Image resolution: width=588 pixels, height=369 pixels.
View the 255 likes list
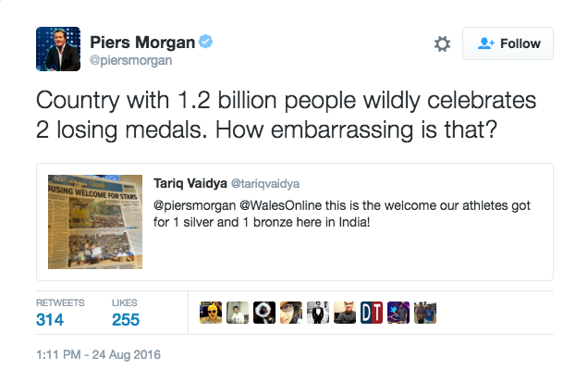[x=126, y=314]
